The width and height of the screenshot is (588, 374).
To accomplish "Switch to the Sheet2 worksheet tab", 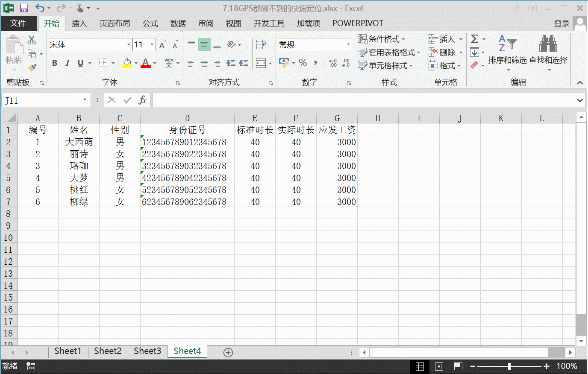I will click(107, 351).
